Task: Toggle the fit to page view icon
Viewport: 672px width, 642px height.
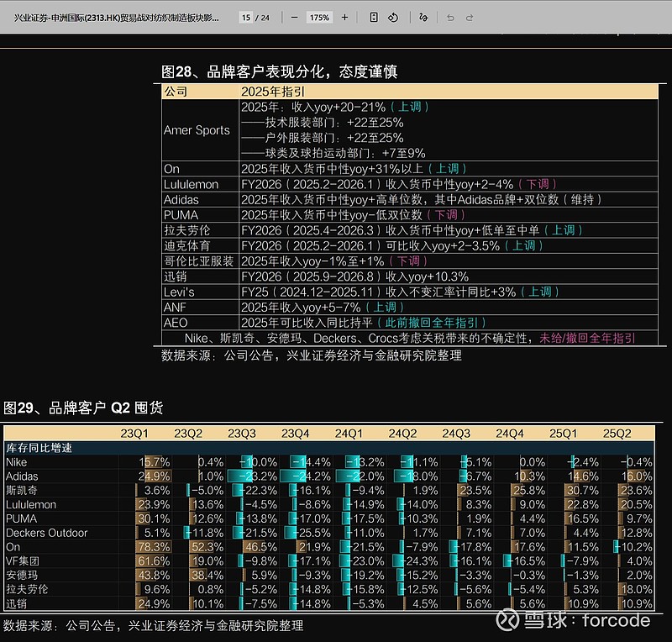Action: pyautogui.click(x=374, y=17)
